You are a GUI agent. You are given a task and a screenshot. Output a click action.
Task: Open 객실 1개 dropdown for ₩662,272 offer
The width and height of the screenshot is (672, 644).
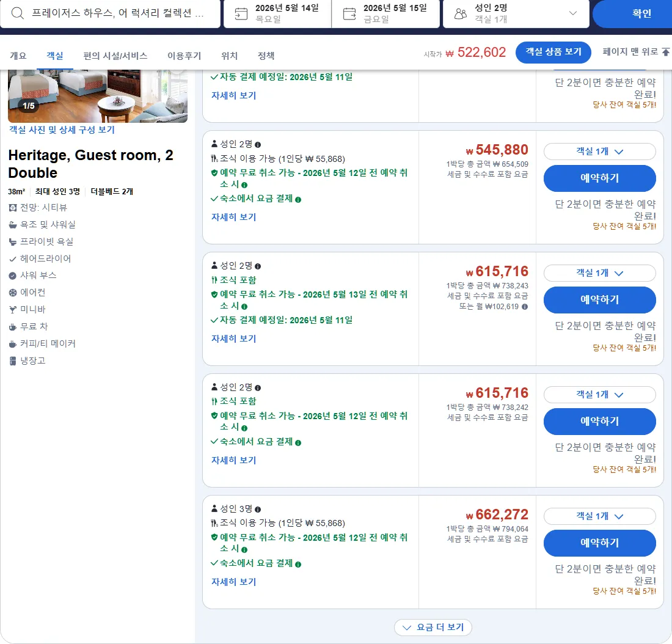click(x=599, y=516)
